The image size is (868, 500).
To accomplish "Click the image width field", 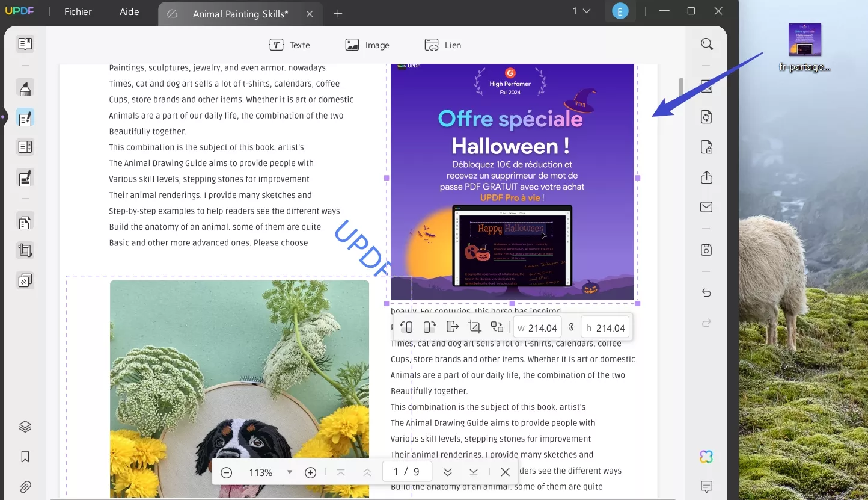I will click(x=537, y=328).
